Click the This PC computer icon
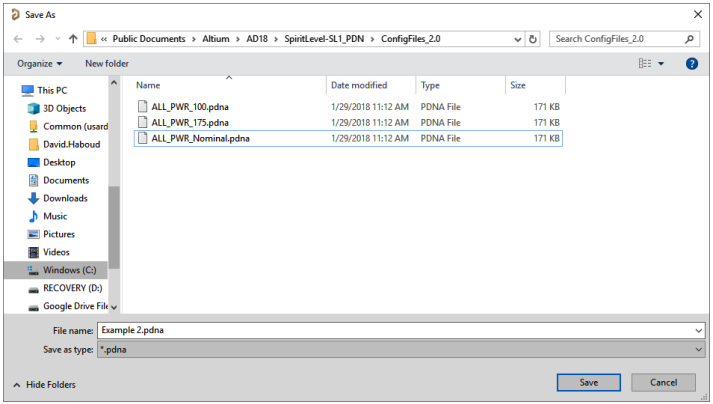The width and height of the screenshot is (713, 404). coord(28,91)
